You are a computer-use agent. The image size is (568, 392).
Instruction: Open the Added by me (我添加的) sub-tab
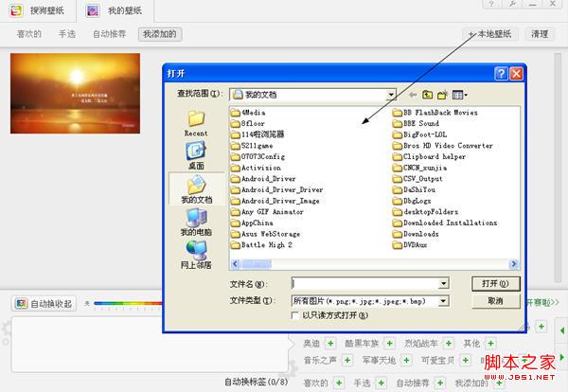point(160,34)
